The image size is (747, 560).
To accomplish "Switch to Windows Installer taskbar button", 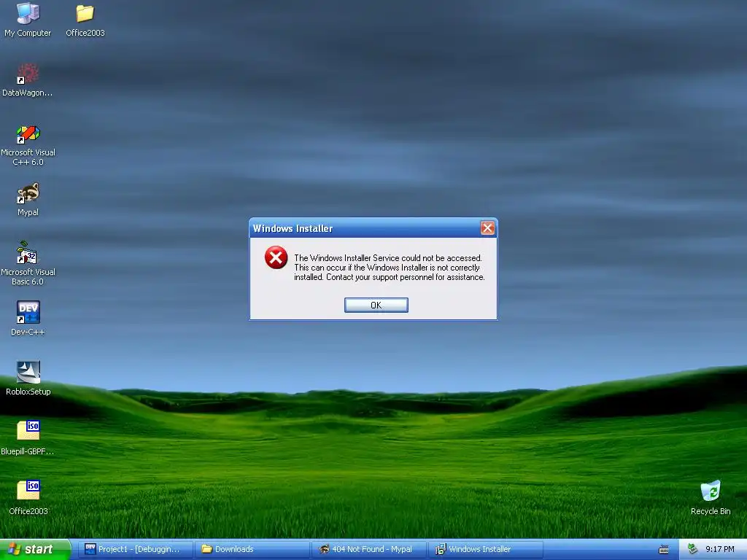I will [x=486, y=549].
